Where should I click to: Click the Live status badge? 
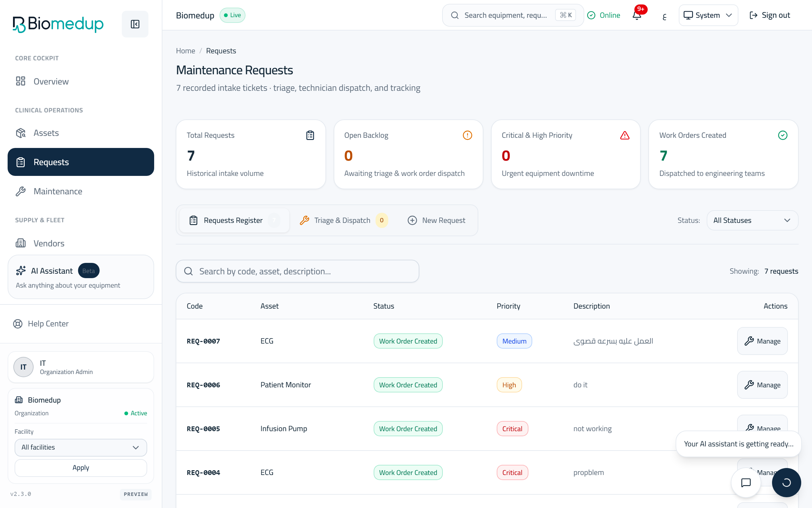(232, 15)
